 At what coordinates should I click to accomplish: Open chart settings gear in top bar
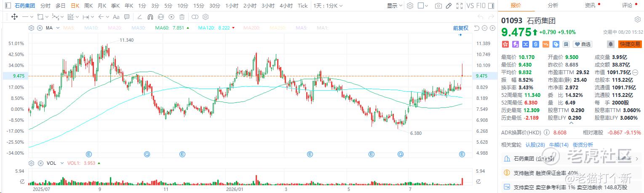pyautogui.click(x=410, y=6)
